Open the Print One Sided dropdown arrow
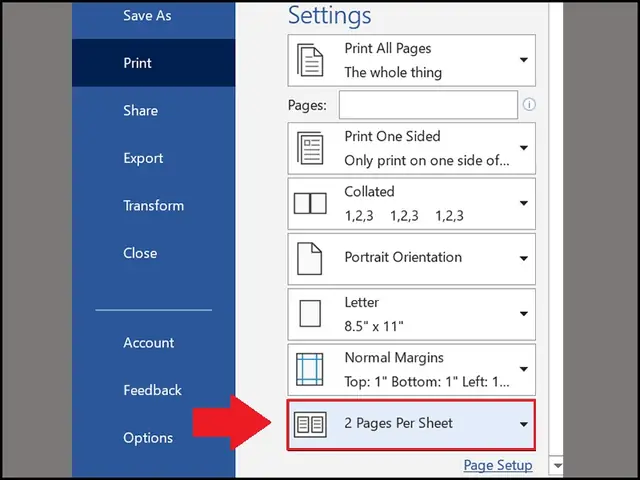The height and width of the screenshot is (480, 640). coord(524,148)
